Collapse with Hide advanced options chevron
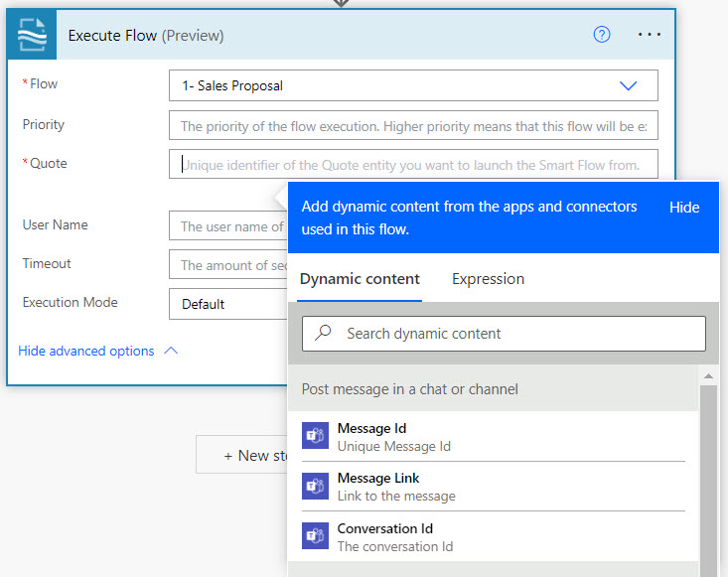 [x=171, y=351]
